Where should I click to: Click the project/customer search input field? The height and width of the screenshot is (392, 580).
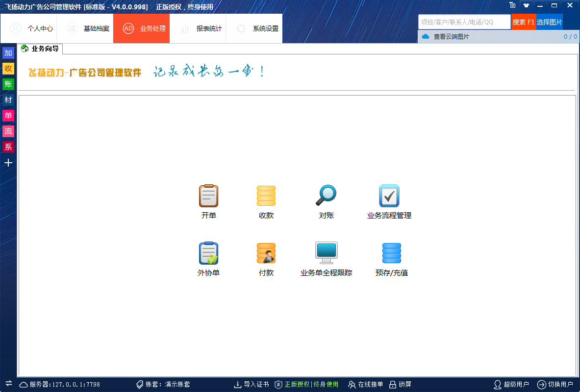[464, 22]
